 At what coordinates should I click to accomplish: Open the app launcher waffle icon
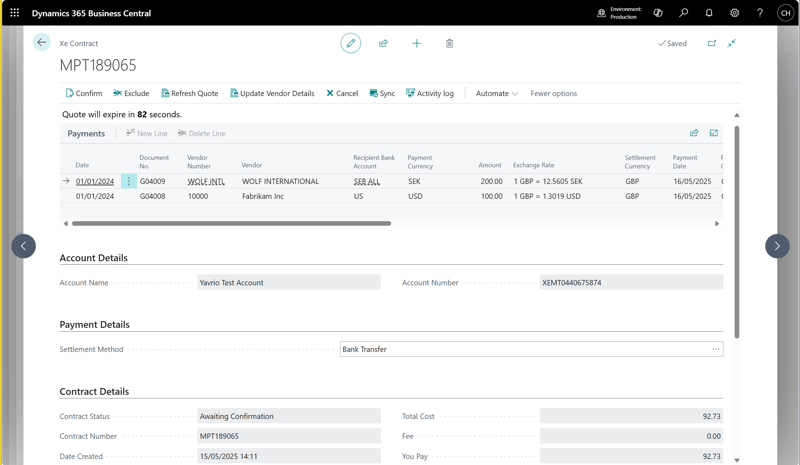tap(14, 13)
